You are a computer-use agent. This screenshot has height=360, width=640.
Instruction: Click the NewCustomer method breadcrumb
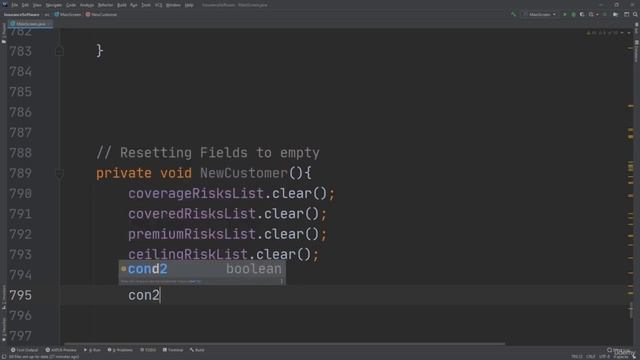(x=101, y=15)
